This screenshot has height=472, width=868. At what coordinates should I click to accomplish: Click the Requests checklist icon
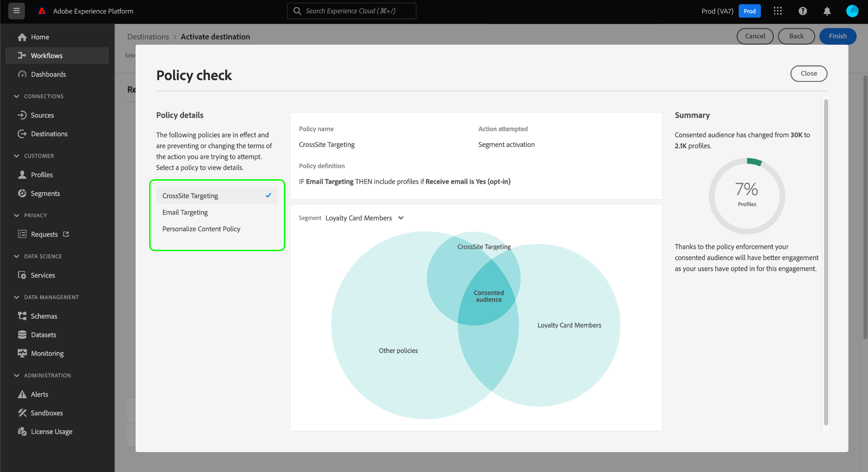[x=22, y=234]
